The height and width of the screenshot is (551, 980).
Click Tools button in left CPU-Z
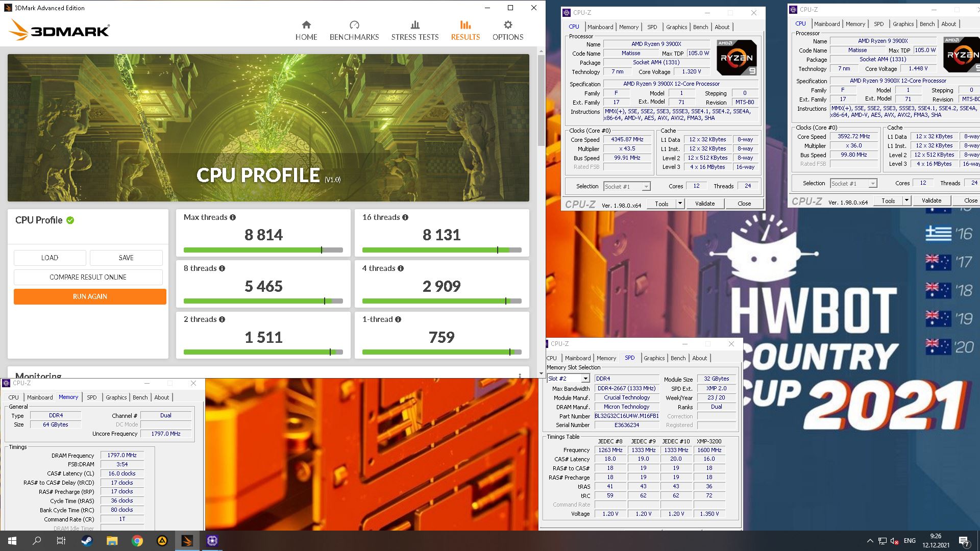[x=661, y=204]
